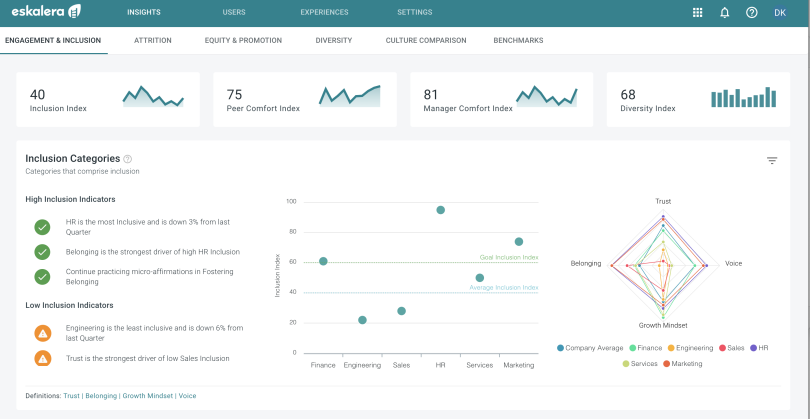This screenshot has height=419, width=810.
Task: Click 'Goal Inclusion Index' line label
Action: (x=509, y=257)
